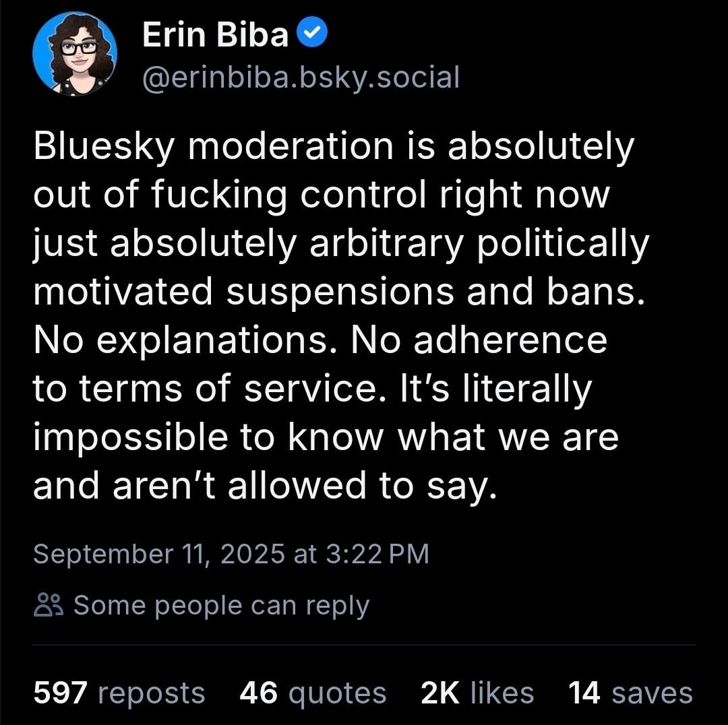
Task: Open the Erin Biba display name
Action: [x=215, y=35]
